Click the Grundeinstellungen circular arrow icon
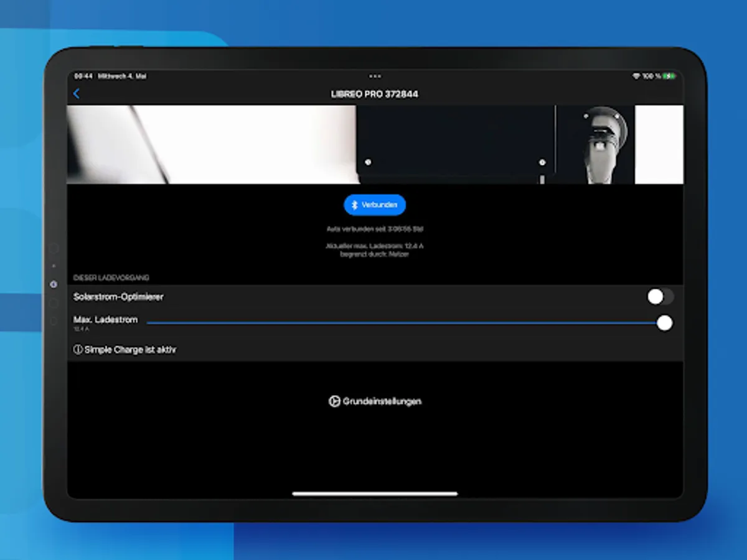This screenshot has width=747, height=560. pos(334,401)
